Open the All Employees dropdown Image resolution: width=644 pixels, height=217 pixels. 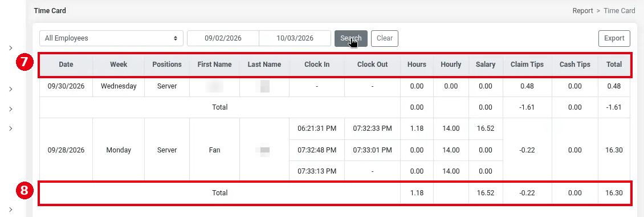click(111, 38)
